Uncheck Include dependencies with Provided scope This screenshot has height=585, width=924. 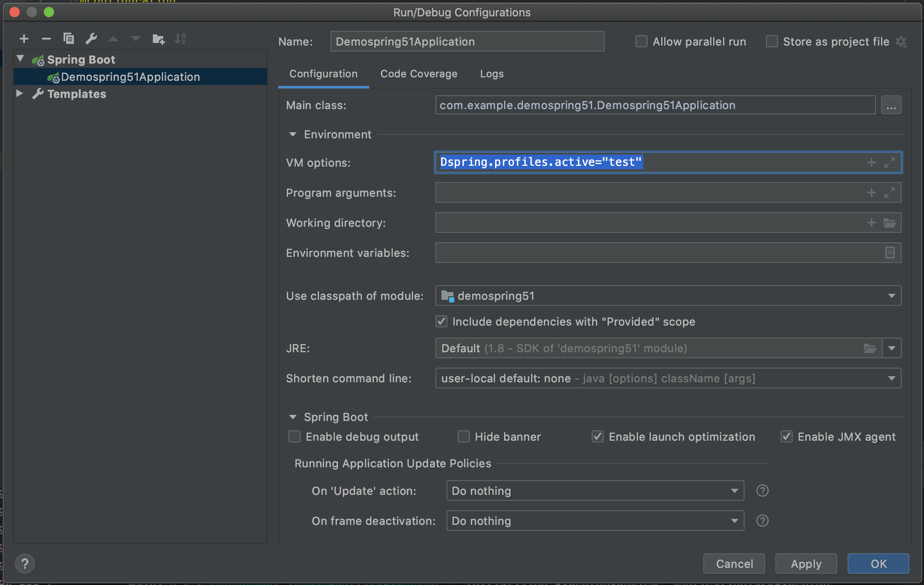[x=441, y=322]
